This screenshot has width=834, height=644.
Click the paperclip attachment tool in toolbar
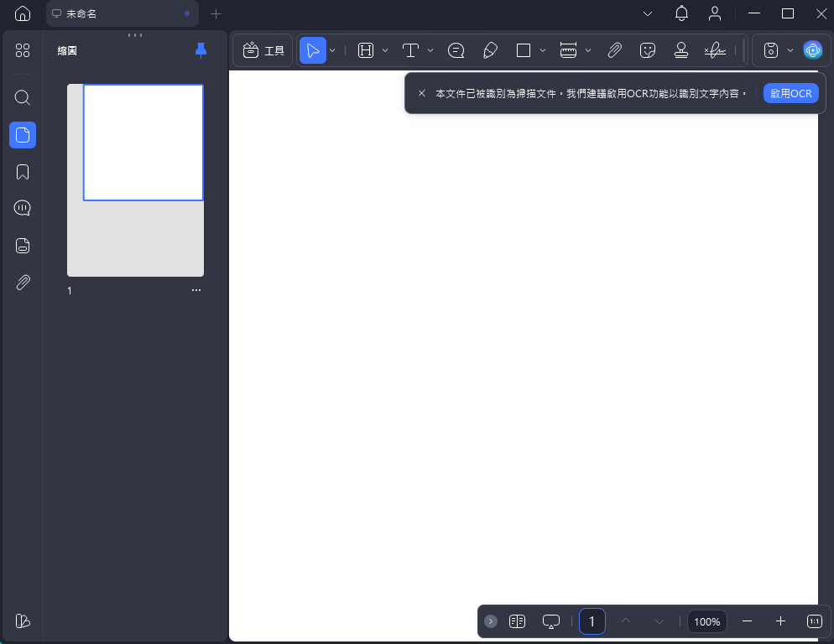point(614,50)
